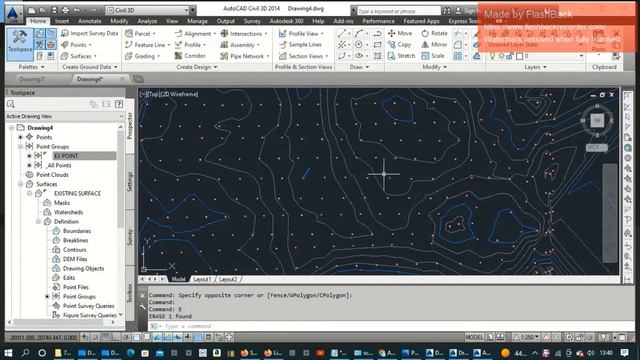The width and height of the screenshot is (640, 360).
Task: Click the Toolspace help icon
Action: coord(119,104)
